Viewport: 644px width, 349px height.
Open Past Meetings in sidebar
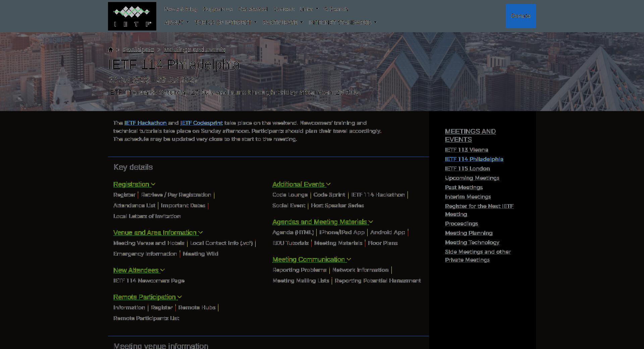click(464, 188)
